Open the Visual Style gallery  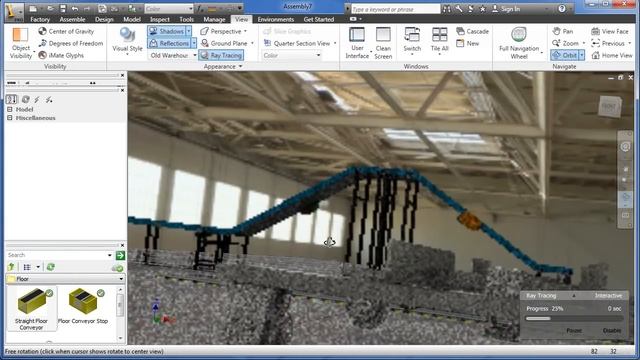127,41
